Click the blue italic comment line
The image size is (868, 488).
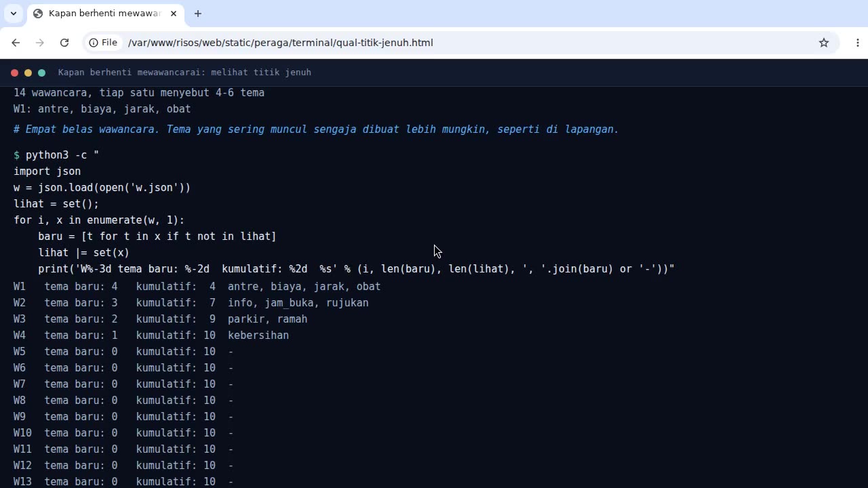[316, 129]
